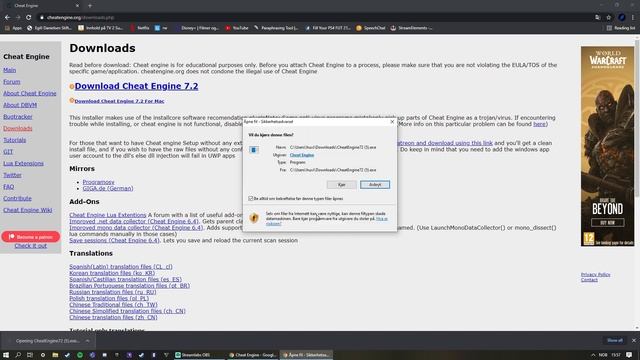Click the bookmark star icon in the address bar

click(609, 18)
